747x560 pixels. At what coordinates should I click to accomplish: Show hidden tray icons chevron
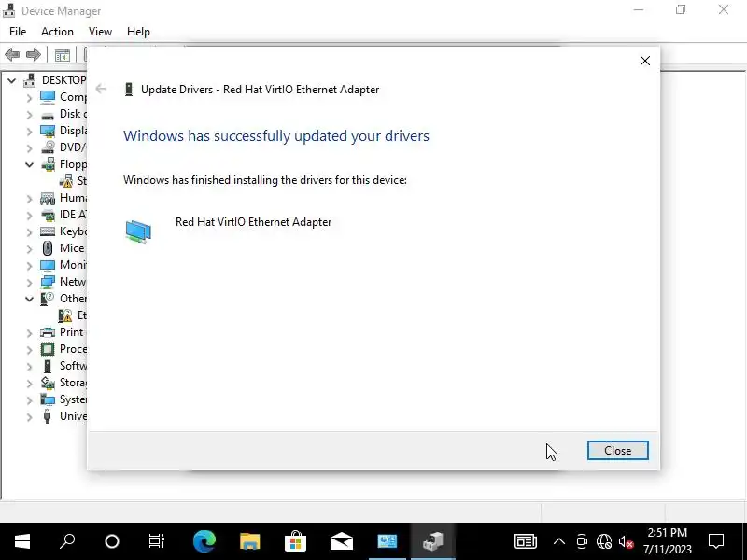pos(558,541)
